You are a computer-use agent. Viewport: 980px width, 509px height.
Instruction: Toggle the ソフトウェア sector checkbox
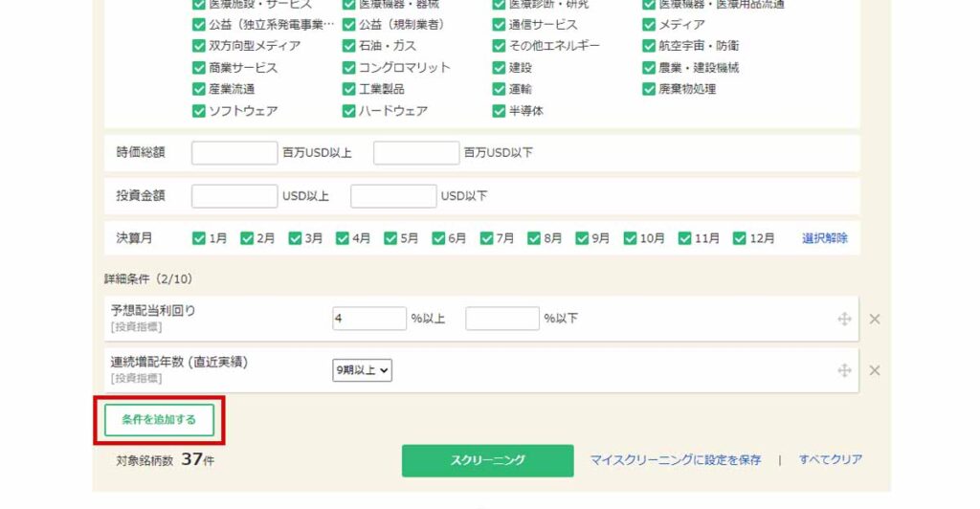tap(199, 111)
